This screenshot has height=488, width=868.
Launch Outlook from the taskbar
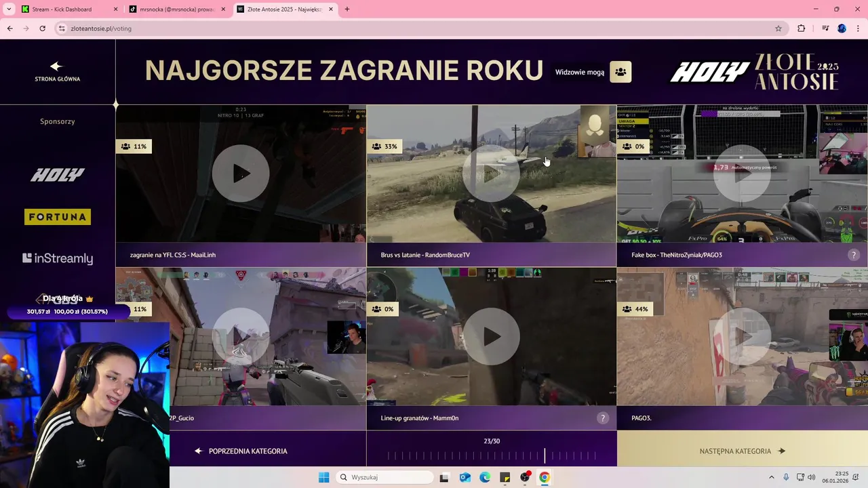(x=465, y=477)
